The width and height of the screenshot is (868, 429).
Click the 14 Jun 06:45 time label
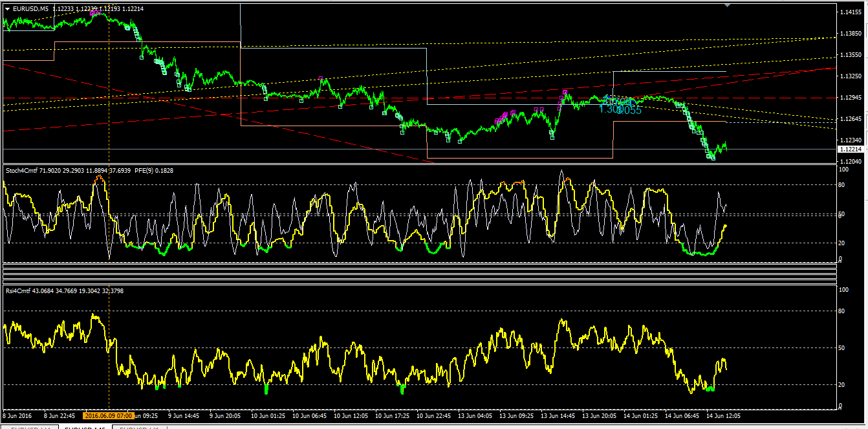click(681, 415)
